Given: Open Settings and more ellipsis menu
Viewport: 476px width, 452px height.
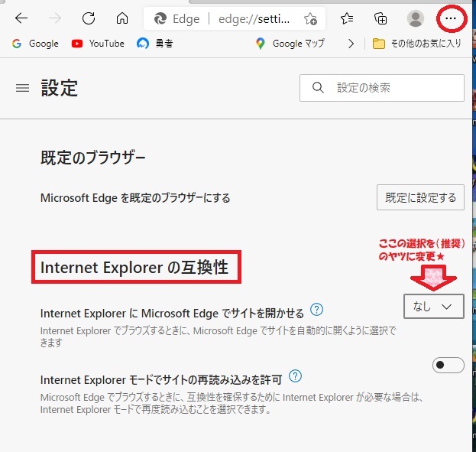Looking at the screenshot, I should [451, 18].
